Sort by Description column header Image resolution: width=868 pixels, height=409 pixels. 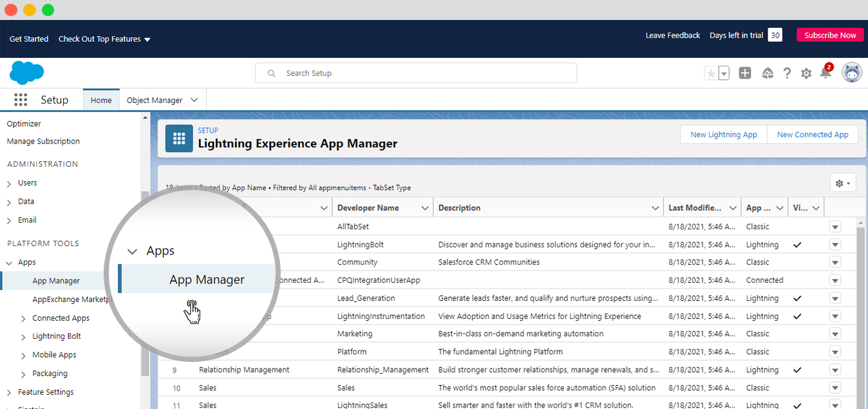pos(459,208)
